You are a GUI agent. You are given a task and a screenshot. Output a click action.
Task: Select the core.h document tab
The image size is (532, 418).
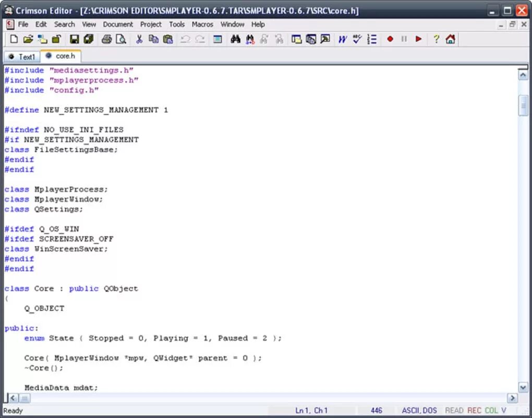point(61,56)
